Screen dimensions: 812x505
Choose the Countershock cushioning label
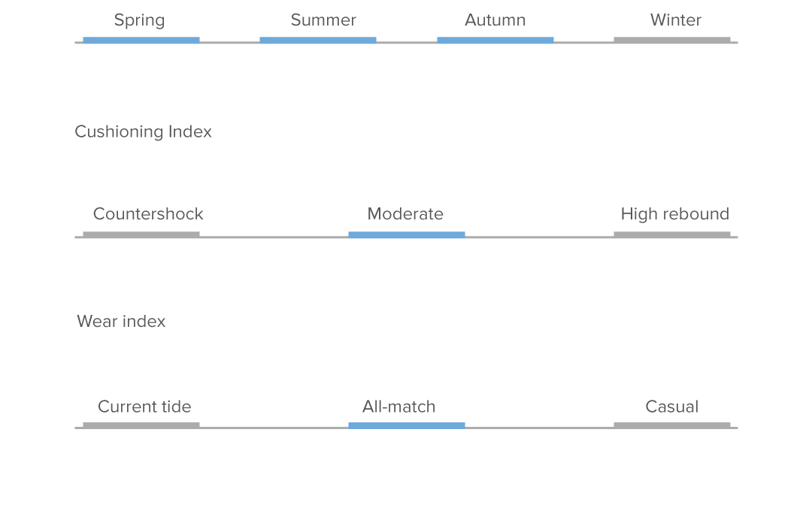click(148, 214)
